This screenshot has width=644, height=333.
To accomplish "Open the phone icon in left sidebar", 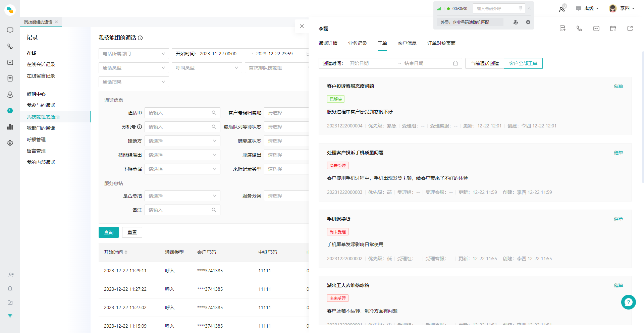I will 10,46.
